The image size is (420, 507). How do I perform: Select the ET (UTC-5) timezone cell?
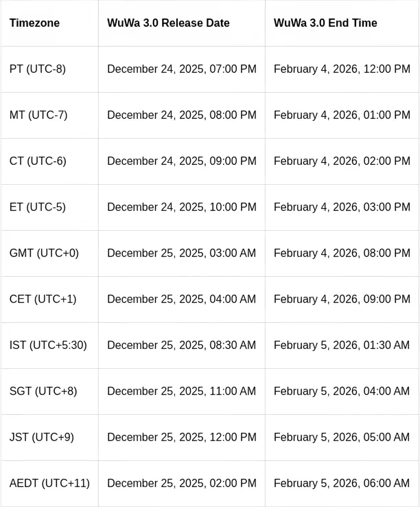pos(38,207)
